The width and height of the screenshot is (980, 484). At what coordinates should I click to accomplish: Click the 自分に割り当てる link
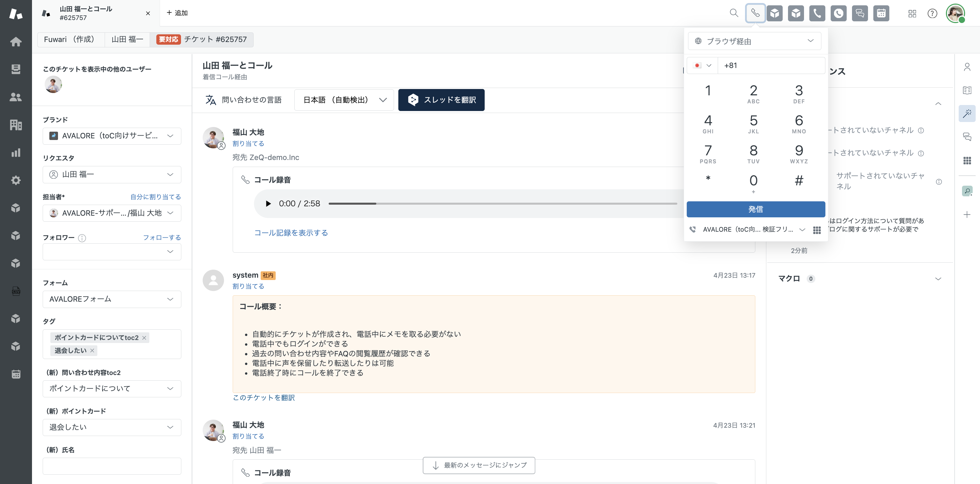(x=156, y=197)
